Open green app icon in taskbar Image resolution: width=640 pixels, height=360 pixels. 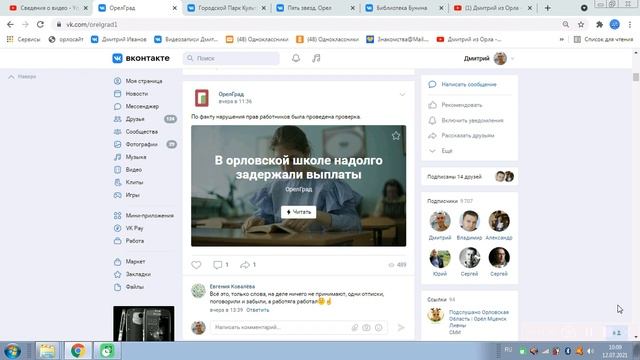coord(107,351)
